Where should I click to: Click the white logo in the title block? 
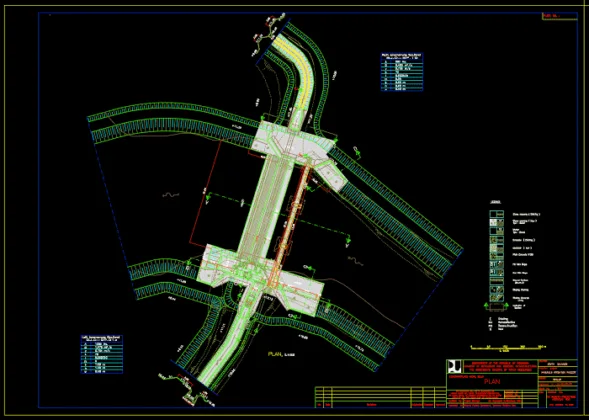click(x=455, y=366)
